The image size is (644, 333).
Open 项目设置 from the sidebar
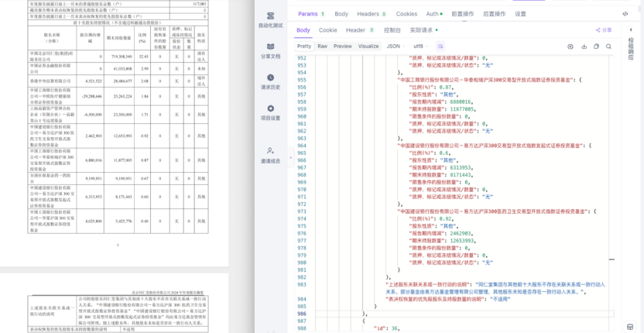270,112
